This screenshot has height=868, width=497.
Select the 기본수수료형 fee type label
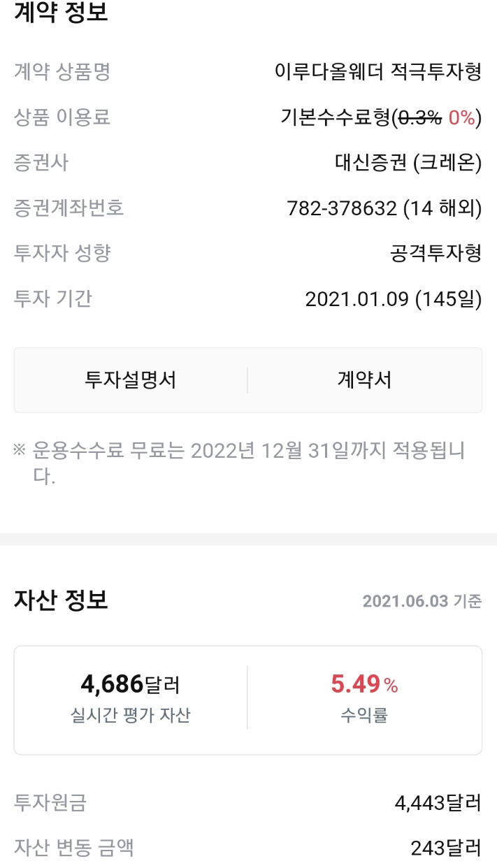329,115
